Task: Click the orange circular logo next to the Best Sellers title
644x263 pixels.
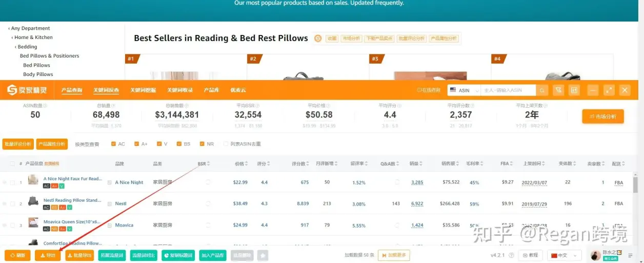Action: tap(318, 39)
